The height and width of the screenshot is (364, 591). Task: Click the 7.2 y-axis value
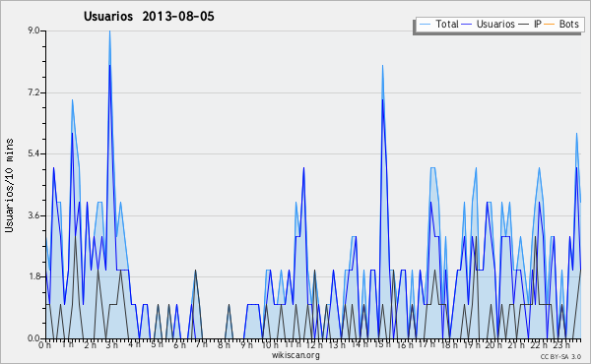(34, 92)
